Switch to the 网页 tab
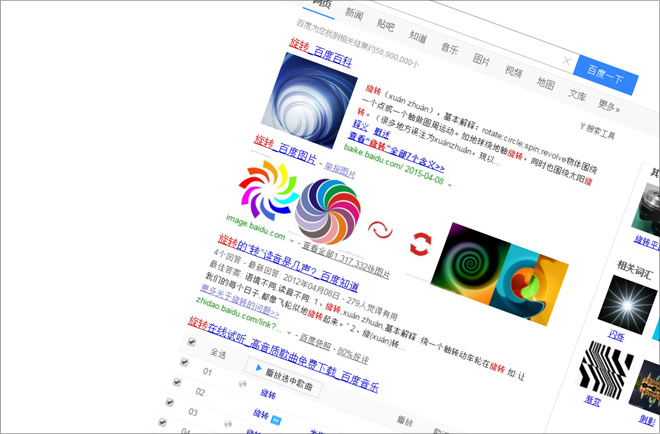Image resolution: width=660 pixels, height=434 pixels. coord(322,3)
